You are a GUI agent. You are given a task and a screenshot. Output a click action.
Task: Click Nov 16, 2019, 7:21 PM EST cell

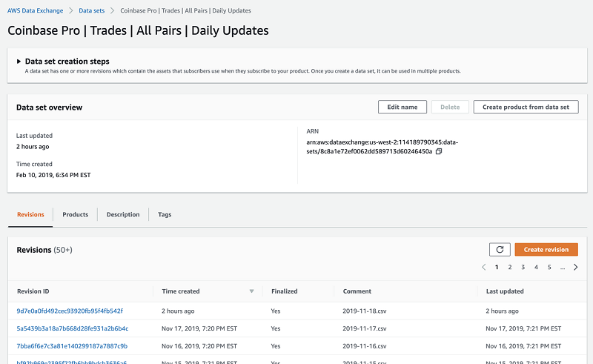pos(523,346)
